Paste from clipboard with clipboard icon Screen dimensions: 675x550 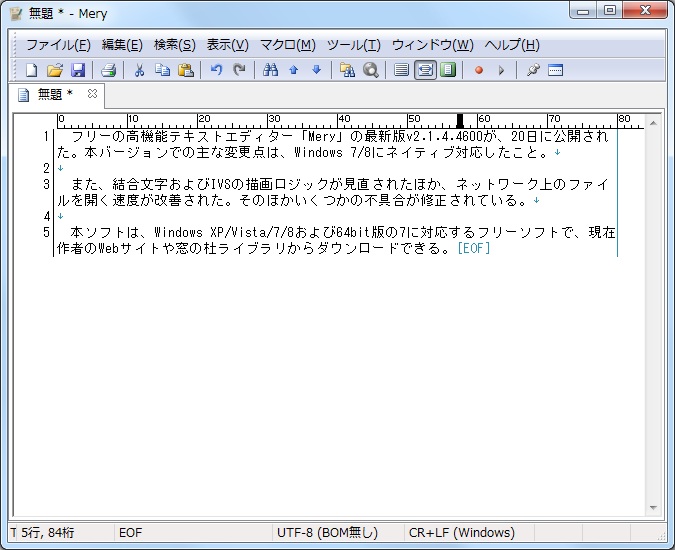186,70
